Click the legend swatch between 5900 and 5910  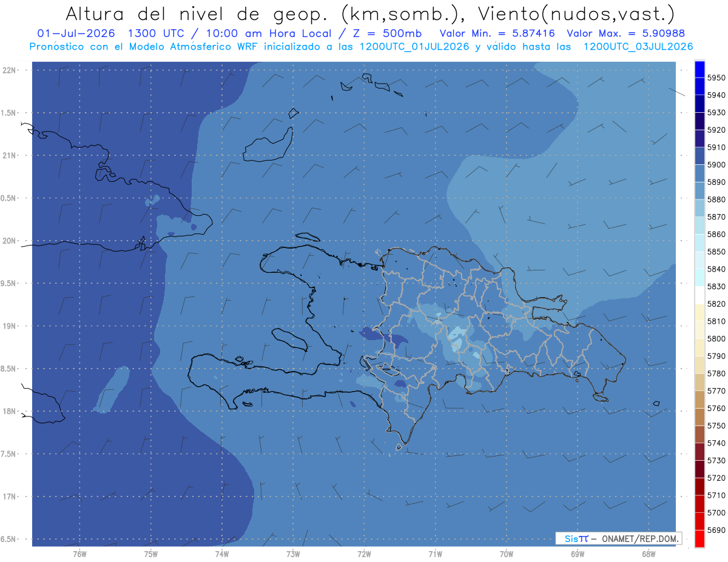click(x=699, y=156)
